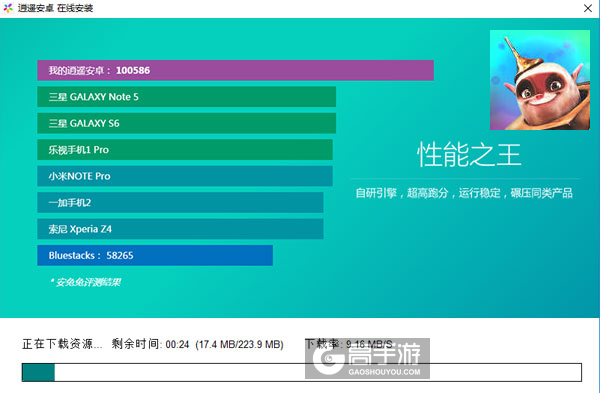Select the 索尼 Xperia Z4 bar
The image size is (600, 393).
coord(180,229)
